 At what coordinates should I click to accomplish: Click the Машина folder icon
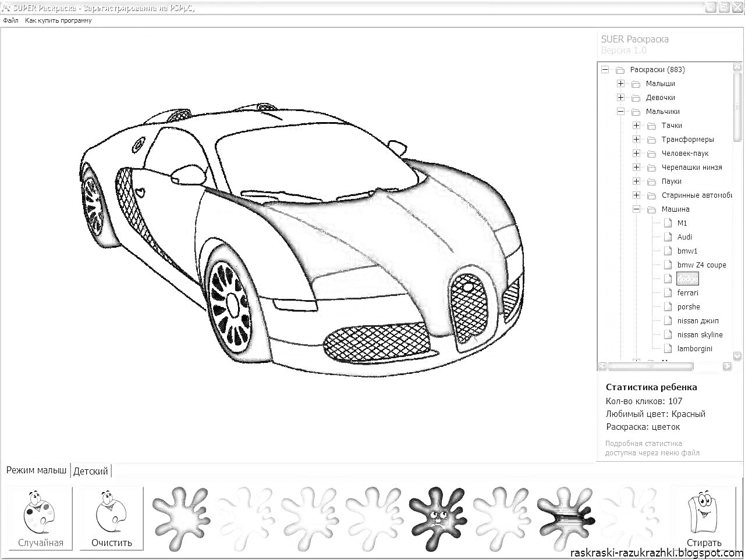coord(651,209)
